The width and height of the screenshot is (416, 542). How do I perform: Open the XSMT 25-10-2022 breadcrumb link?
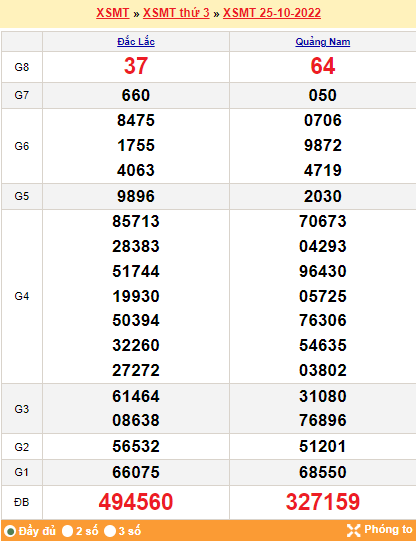tap(272, 13)
